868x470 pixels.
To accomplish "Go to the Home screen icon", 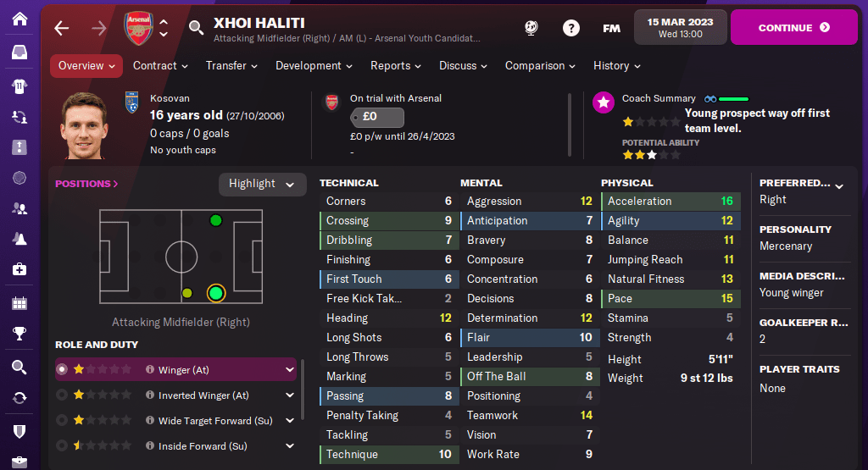I will (x=19, y=18).
